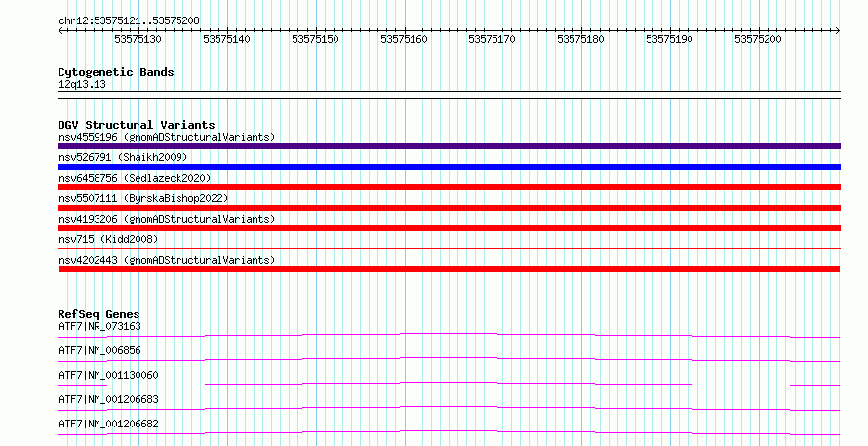
Task: Select variant label nsv4193206 (gnomADStructuralVariants)
Action: coord(167,219)
